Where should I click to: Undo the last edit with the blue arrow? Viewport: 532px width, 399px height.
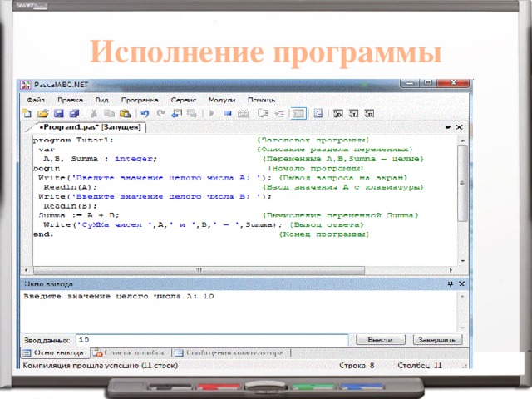[145, 113]
